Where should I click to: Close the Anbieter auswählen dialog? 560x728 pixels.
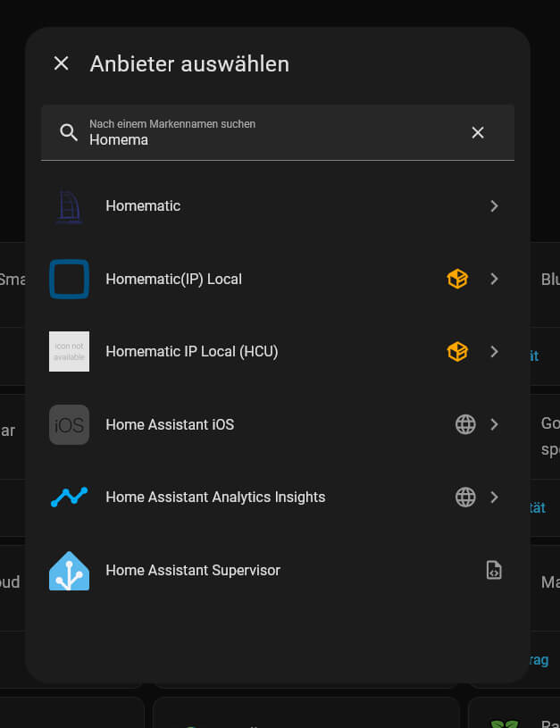point(61,63)
